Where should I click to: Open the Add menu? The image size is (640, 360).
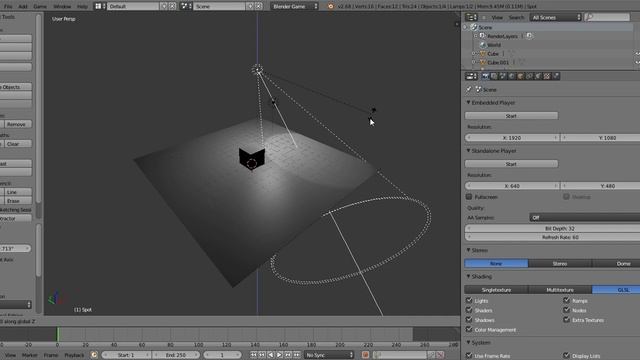tap(23, 7)
